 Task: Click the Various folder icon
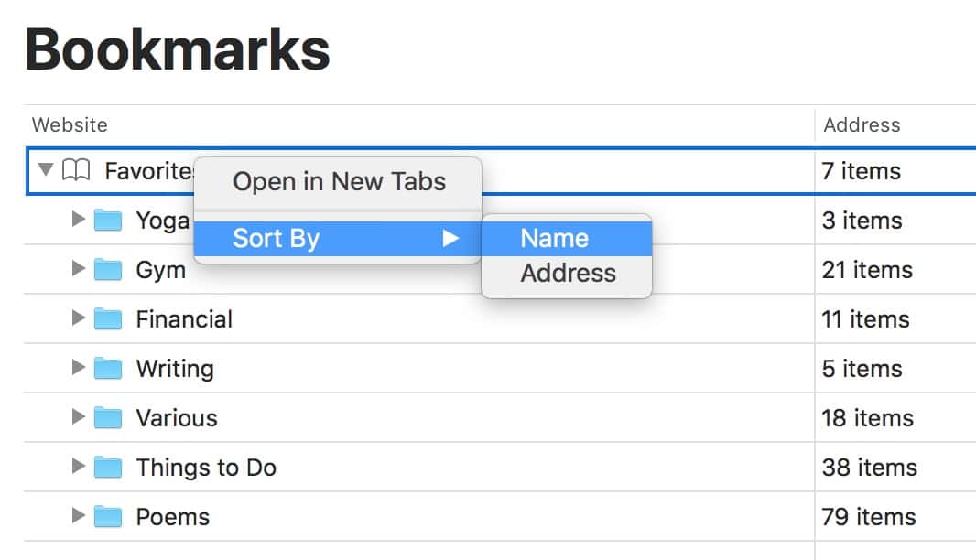point(108,418)
